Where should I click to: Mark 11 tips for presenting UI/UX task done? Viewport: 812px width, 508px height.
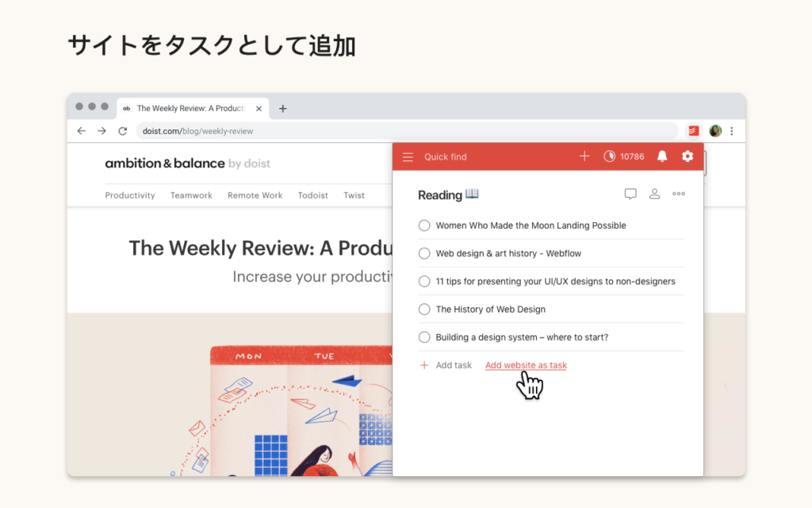[424, 282]
